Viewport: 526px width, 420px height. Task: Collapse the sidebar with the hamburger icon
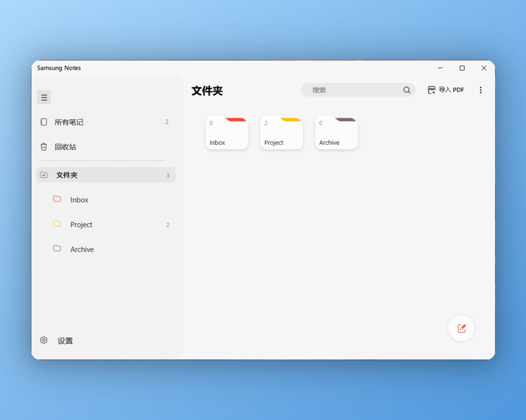(44, 97)
